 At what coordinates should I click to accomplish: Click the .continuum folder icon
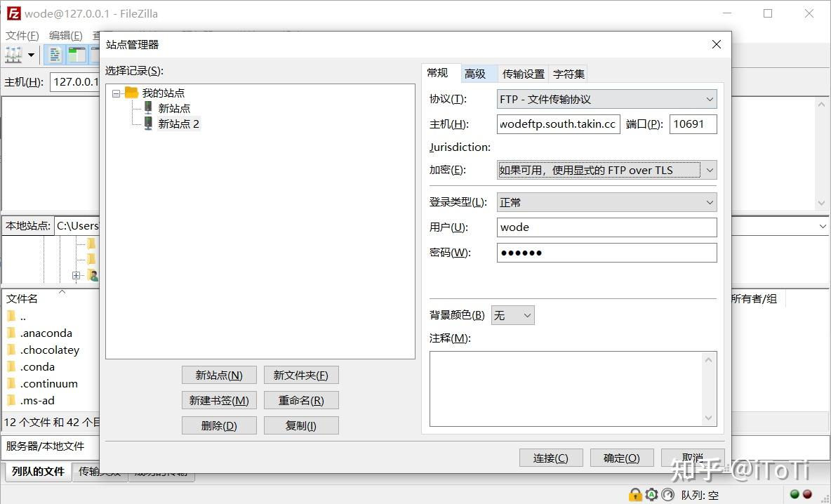click(x=12, y=384)
